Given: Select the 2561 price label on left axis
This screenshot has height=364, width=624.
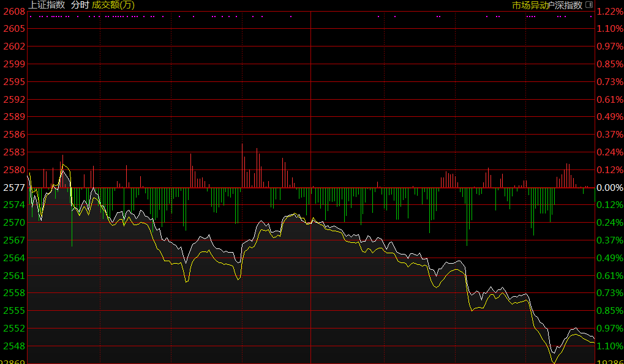Looking at the screenshot, I should [13, 276].
